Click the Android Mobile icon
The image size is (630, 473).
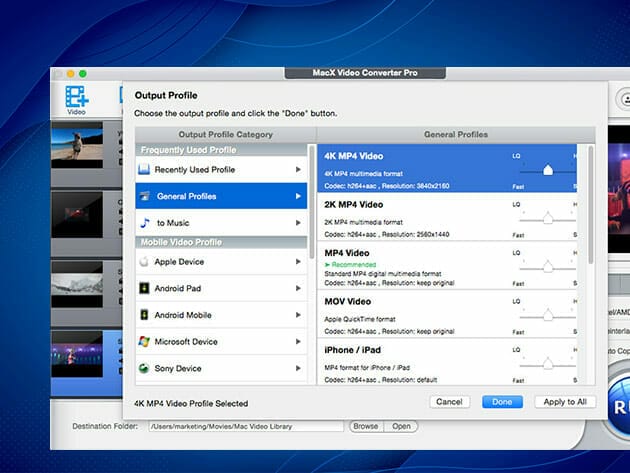pyautogui.click(x=146, y=315)
